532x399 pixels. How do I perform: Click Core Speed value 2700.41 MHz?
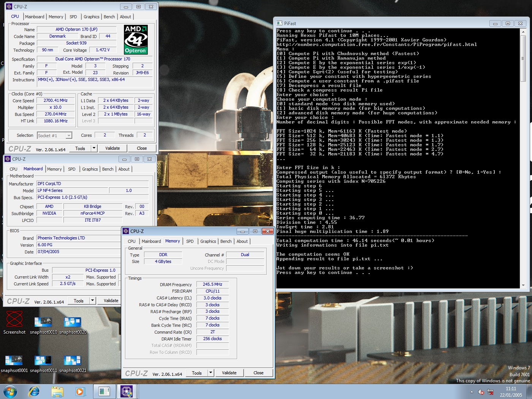(55, 100)
